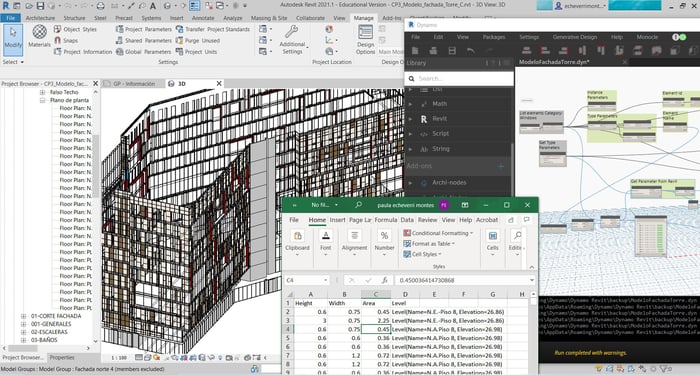The width and height of the screenshot is (700, 375).
Task: Open Shared Parameters in Revit
Action: [144, 40]
